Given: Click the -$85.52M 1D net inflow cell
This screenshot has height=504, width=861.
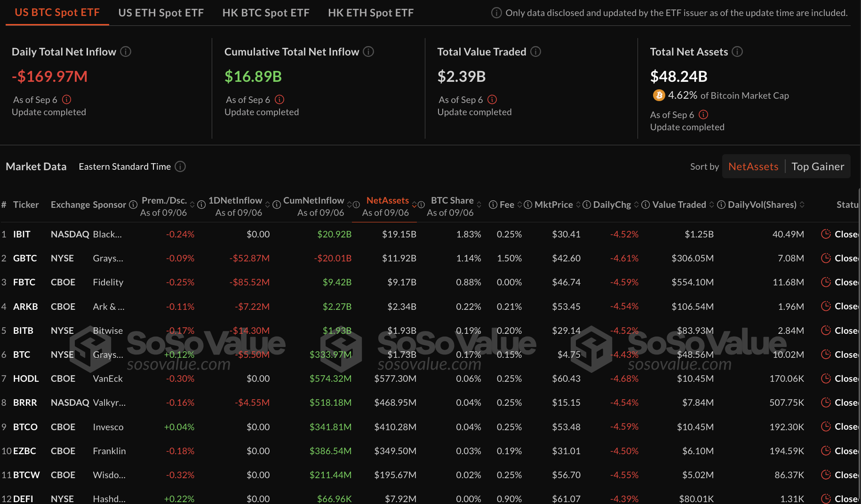Looking at the screenshot, I should coord(249,282).
